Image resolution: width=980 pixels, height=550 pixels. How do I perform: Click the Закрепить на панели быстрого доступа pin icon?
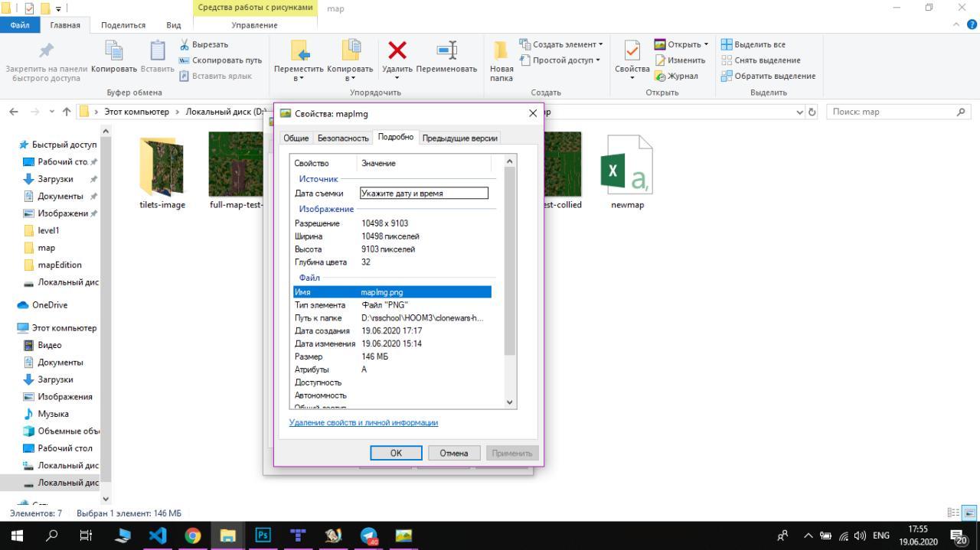pyautogui.click(x=46, y=50)
